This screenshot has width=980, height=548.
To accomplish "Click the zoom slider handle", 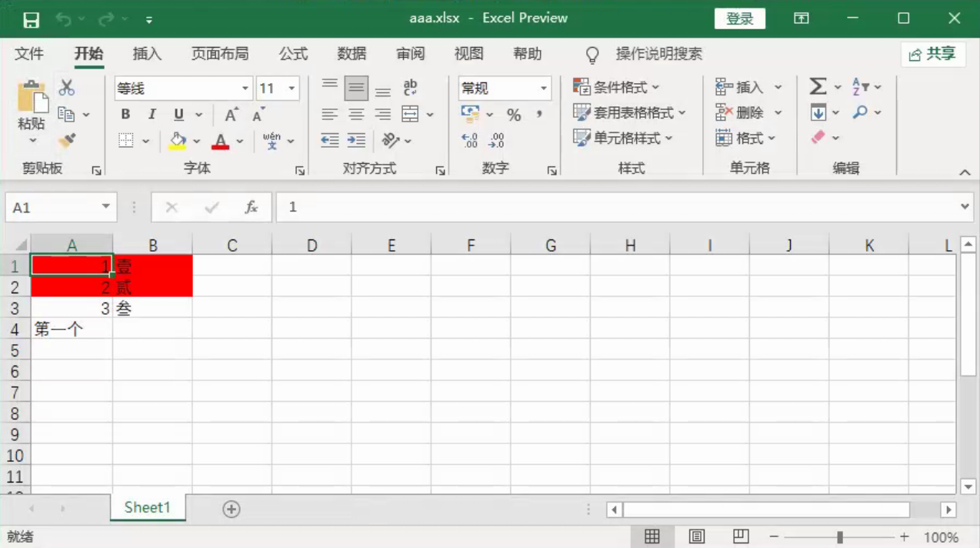I will tap(840, 536).
